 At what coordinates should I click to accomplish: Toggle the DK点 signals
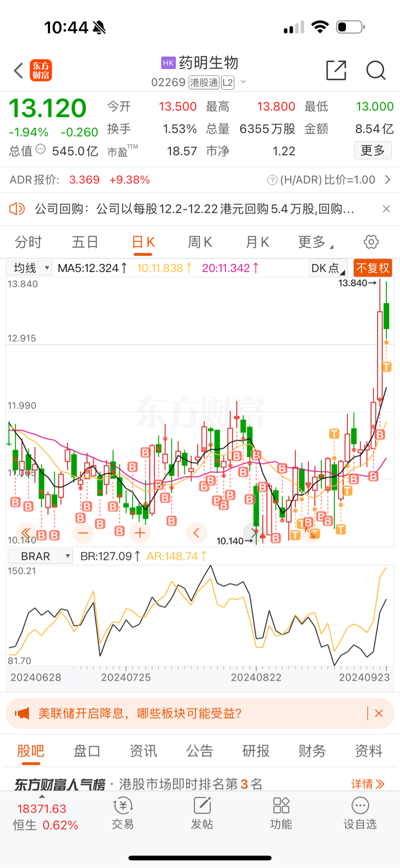click(x=328, y=268)
